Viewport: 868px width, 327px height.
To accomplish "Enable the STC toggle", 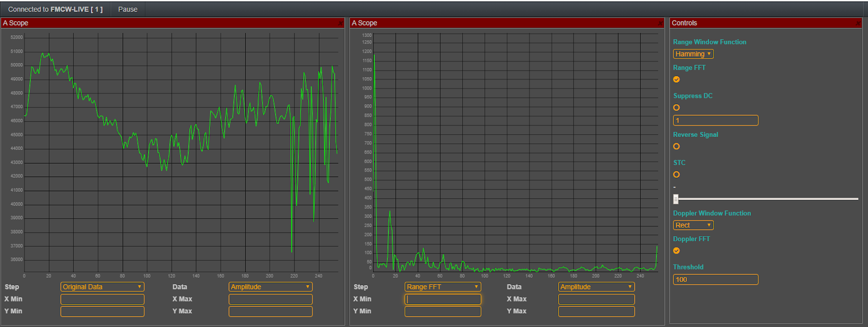I will pyautogui.click(x=676, y=174).
